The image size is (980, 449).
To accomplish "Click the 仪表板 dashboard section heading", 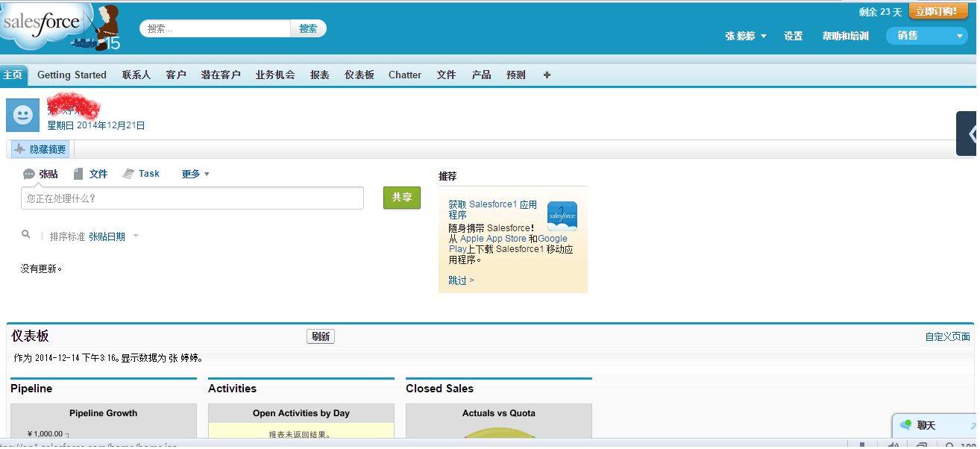I will pyautogui.click(x=30, y=336).
